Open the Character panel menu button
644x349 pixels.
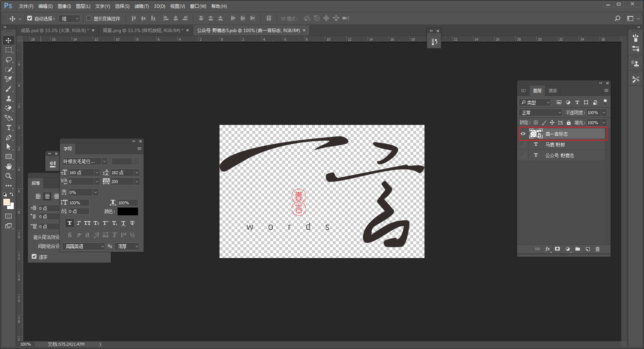[139, 149]
